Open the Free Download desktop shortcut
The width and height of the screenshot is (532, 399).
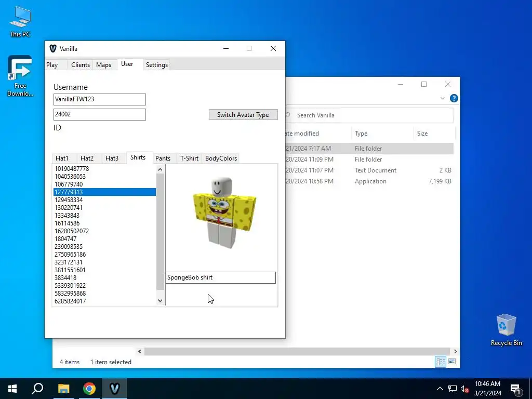[20, 75]
